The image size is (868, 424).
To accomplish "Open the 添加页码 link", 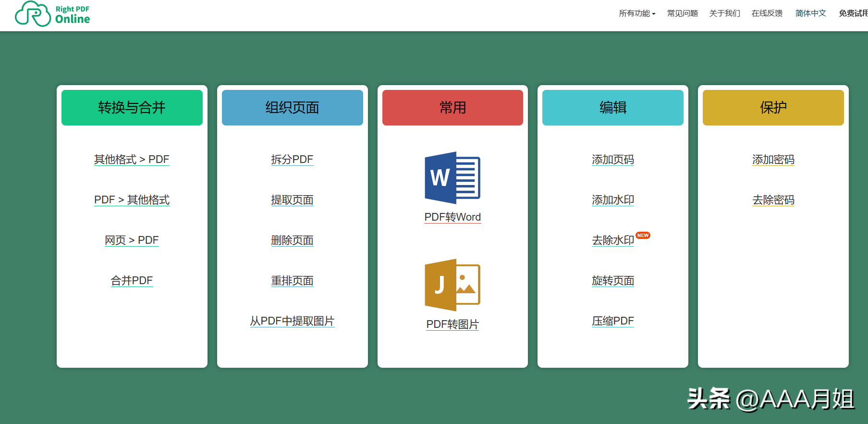I will (x=613, y=160).
